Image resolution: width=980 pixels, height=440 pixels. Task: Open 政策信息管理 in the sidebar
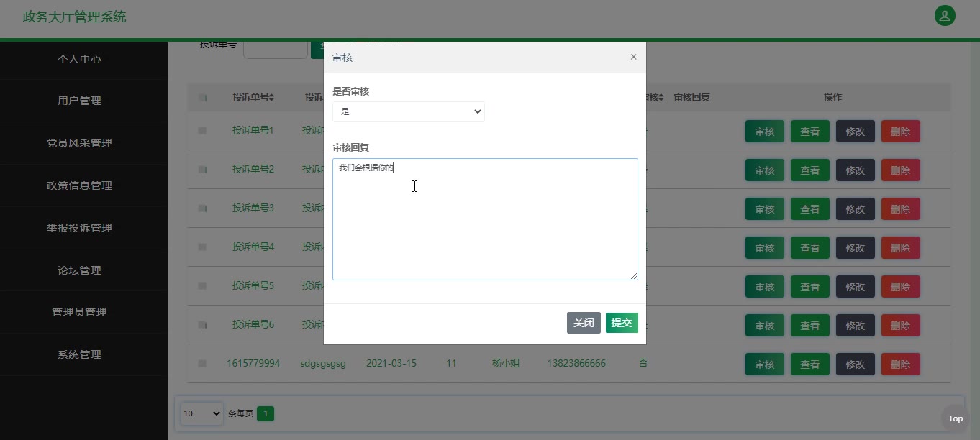tap(79, 185)
